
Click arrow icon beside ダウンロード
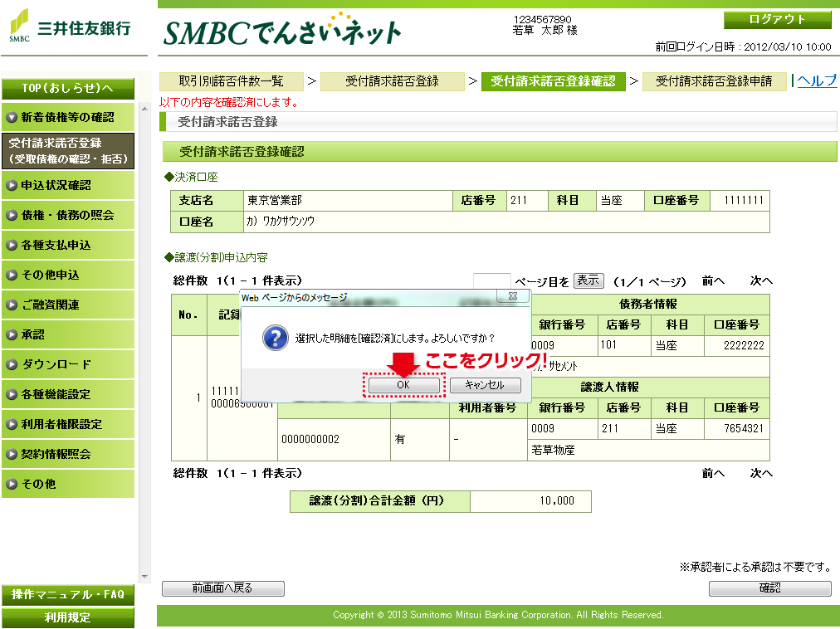12,365
